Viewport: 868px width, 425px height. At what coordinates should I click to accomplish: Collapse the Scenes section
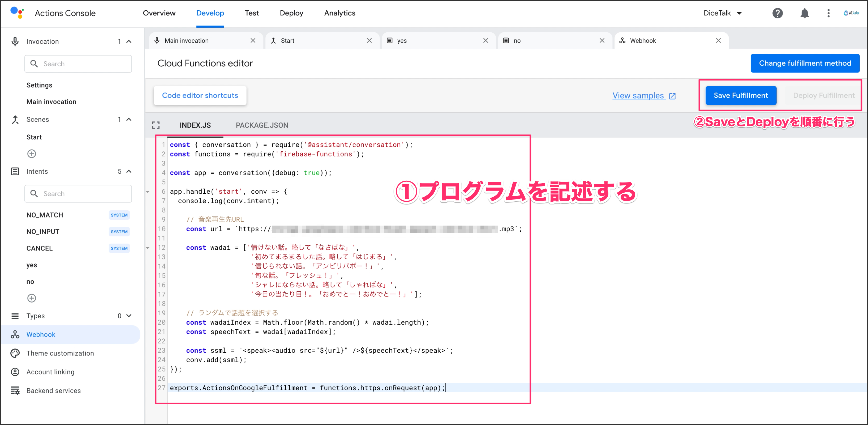pos(129,120)
